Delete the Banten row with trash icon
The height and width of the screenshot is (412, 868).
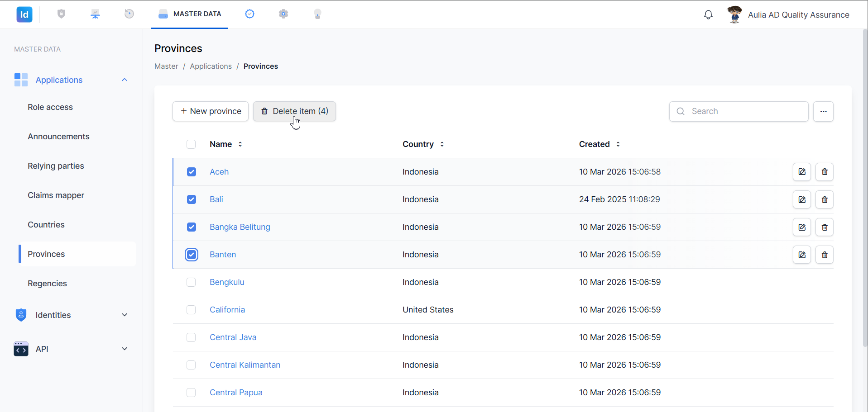825,255
